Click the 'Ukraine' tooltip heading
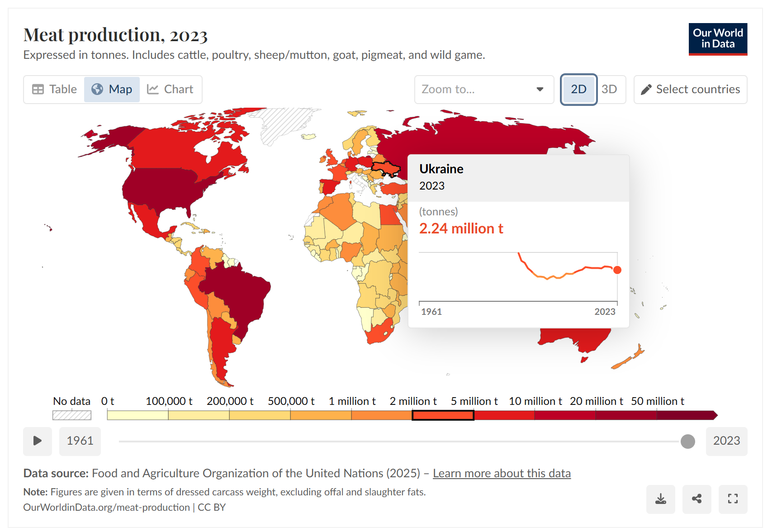Viewport: 777px width, 532px height. click(441, 169)
